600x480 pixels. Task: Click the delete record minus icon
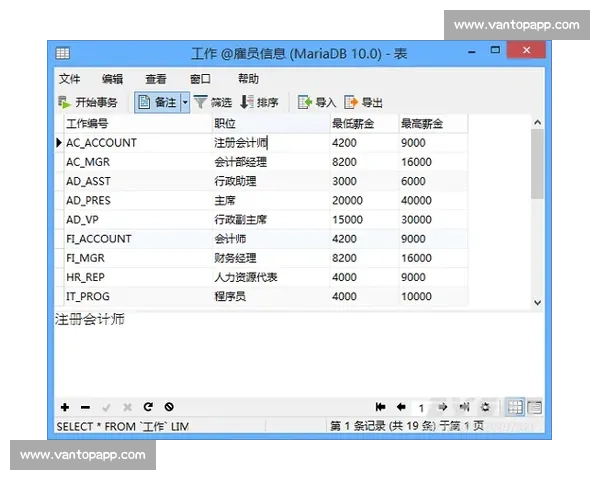[85, 407]
